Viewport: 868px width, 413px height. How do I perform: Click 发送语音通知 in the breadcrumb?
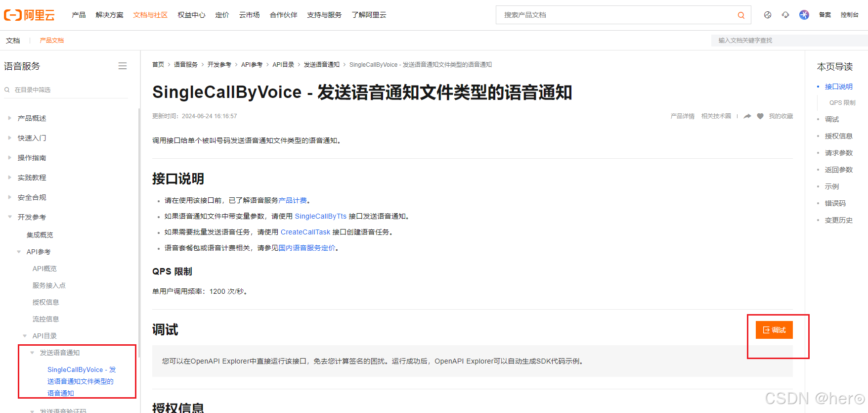click(x=322, y=65)
